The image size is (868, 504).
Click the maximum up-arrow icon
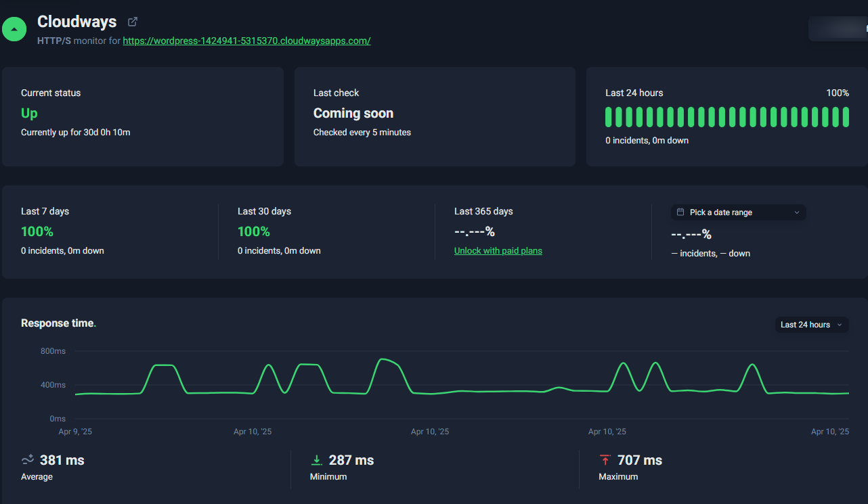[x=605, y=460]
